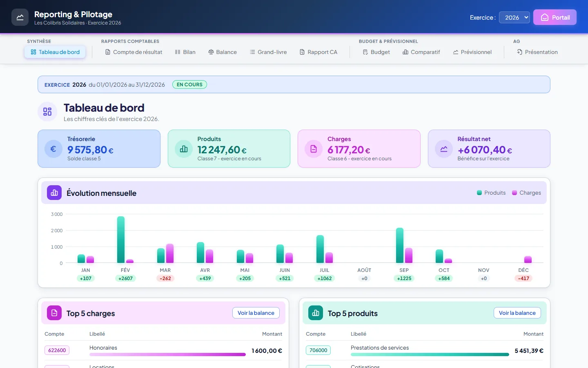The width and height of the screenshot is (588, 368).
Task: Open the Présentation tab
Action: (537, 52)
